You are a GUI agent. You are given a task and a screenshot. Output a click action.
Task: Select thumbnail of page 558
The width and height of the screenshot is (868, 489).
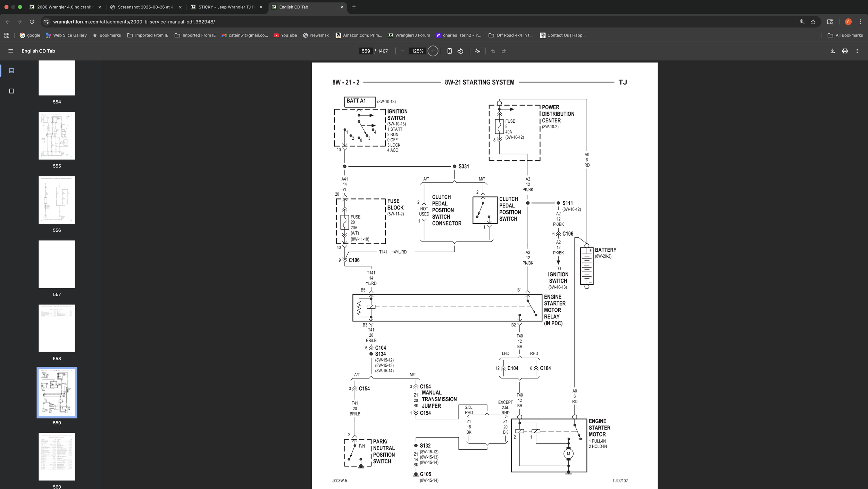pos(57,328)
